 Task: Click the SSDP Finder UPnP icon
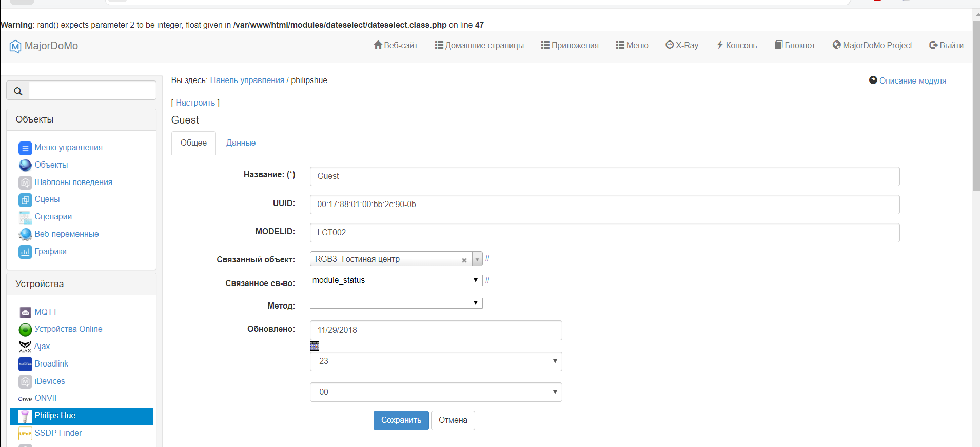click(25, 434)
